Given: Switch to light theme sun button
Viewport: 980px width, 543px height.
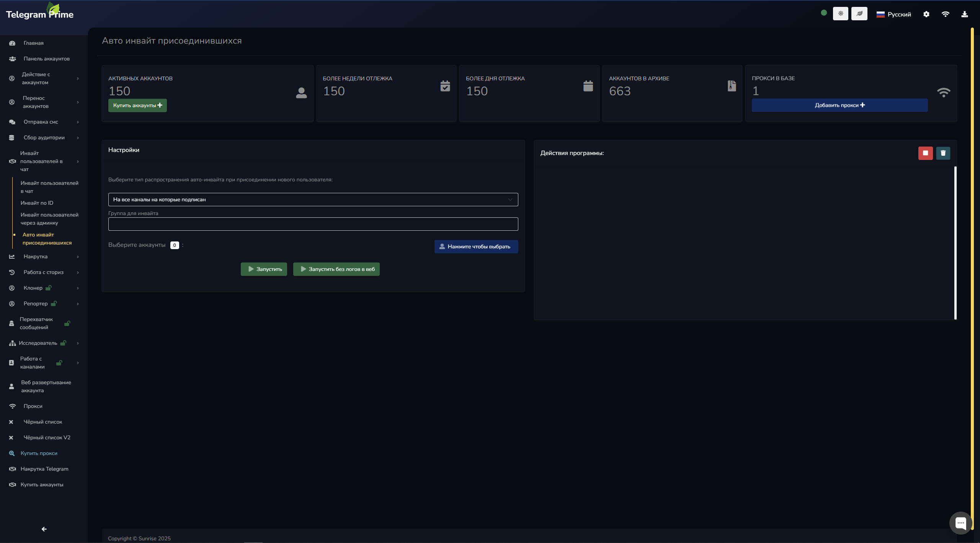Looking at the screenshot, I should point(840,14).
